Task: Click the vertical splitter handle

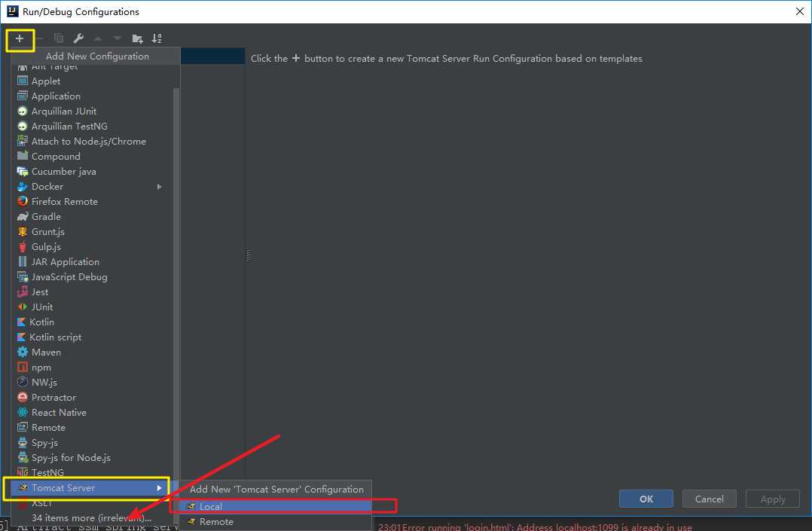Action: [248, 255]
